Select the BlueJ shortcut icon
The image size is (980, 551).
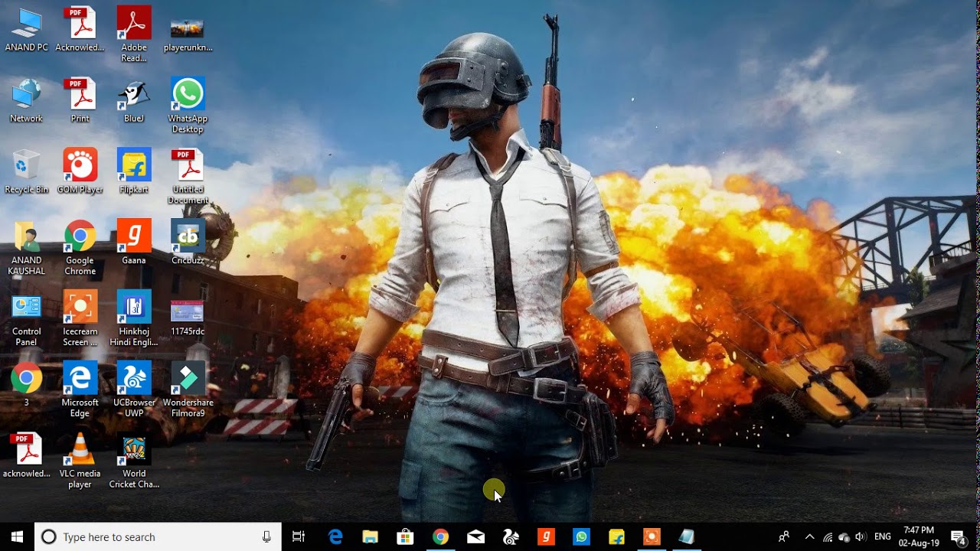pyautogui.click(x=133, y=101)
